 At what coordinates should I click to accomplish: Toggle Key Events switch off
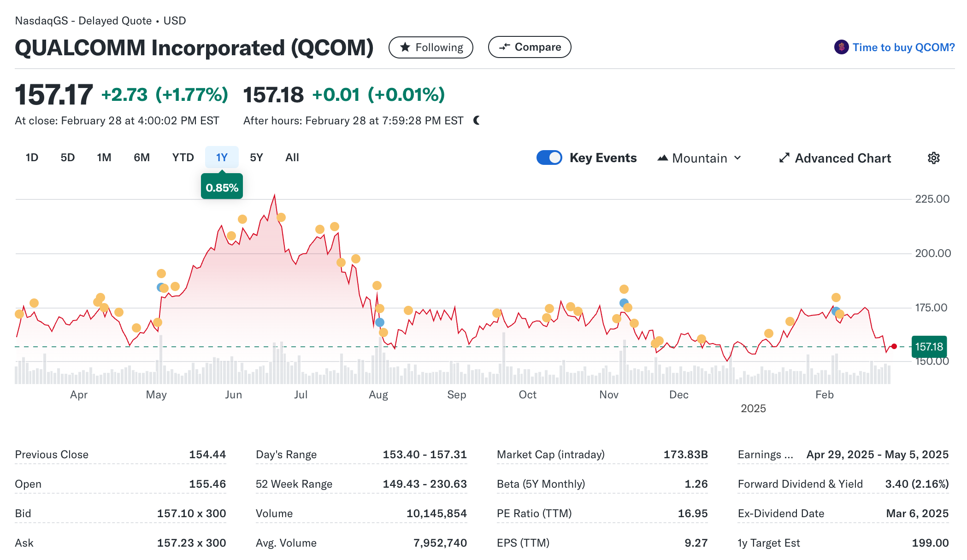click(x=549, y=157)
